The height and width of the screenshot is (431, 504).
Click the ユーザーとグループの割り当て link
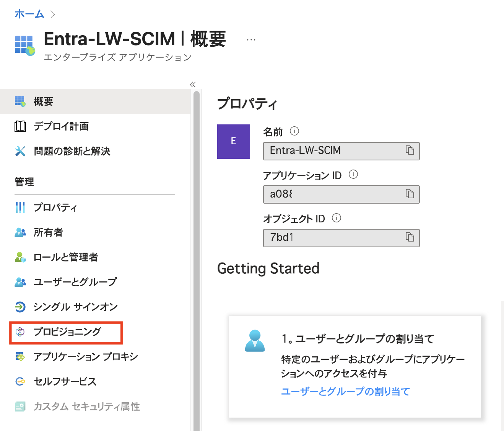pos(345,392)
